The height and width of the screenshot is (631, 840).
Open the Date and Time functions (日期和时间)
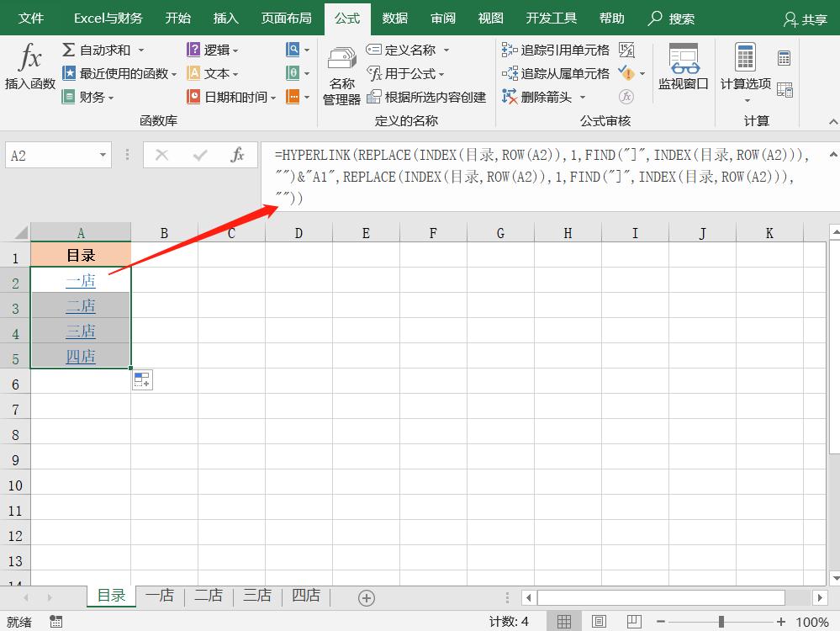click(227, 96)
